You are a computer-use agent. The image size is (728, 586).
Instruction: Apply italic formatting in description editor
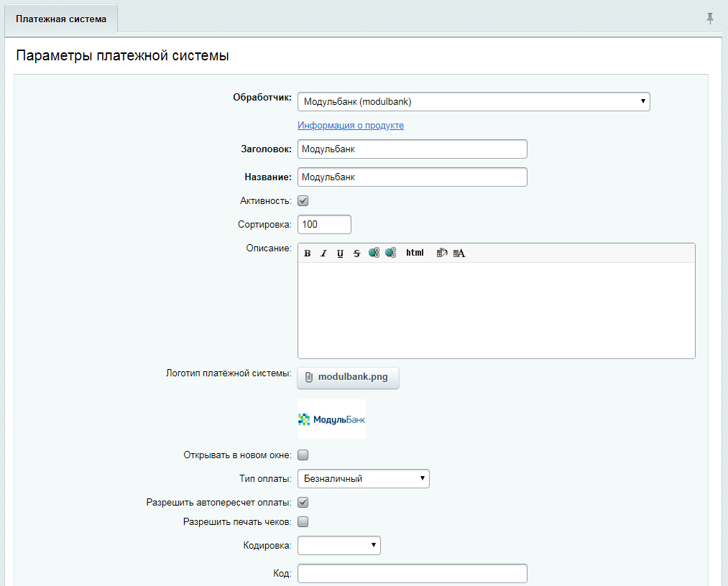[x=323, y=253]
